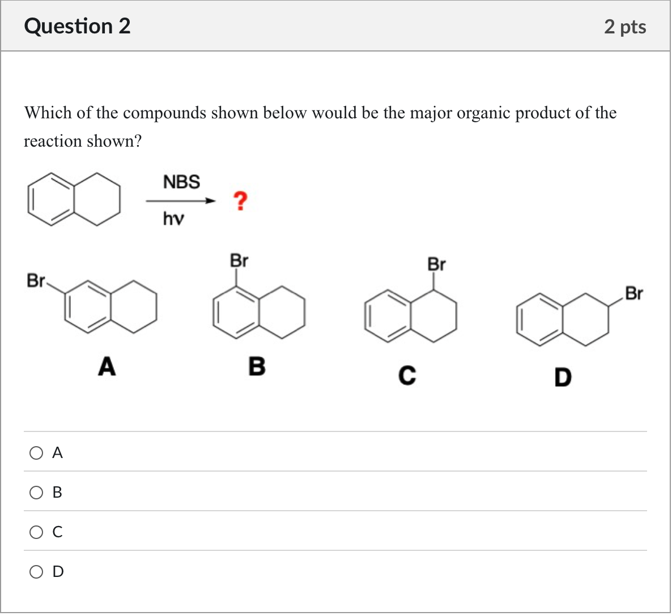Select radio button for answer A
Viewport: 672px width, 616px height.
click(36, 452)
